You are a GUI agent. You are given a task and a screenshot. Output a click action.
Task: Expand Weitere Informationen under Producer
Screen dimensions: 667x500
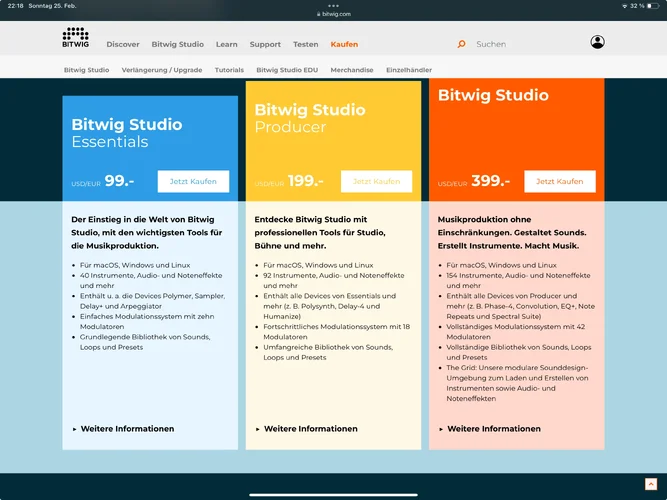point(311,429)
